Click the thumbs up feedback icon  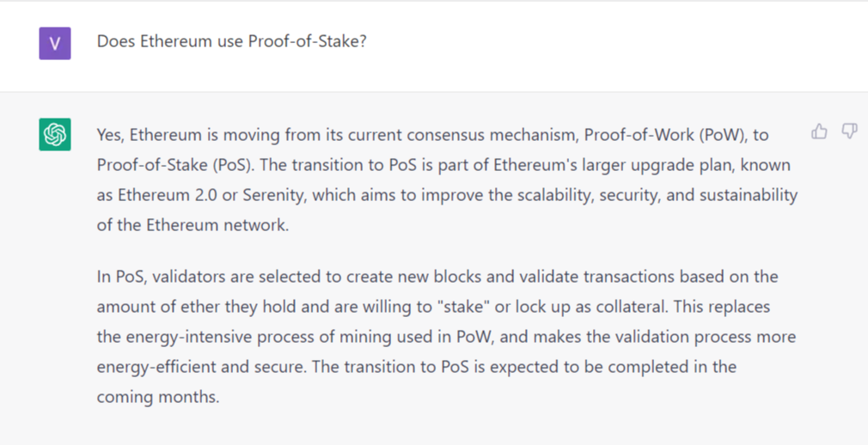click(x=819, y=131)
